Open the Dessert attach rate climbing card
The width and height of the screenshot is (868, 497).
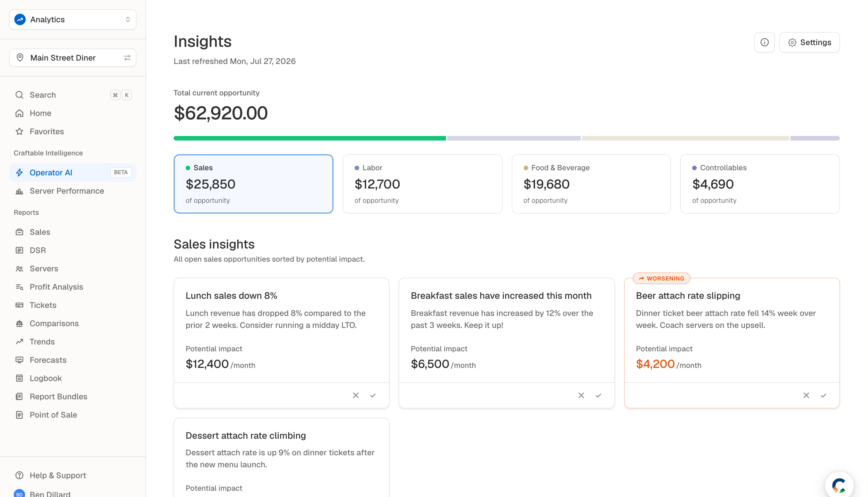click(282, 457)
